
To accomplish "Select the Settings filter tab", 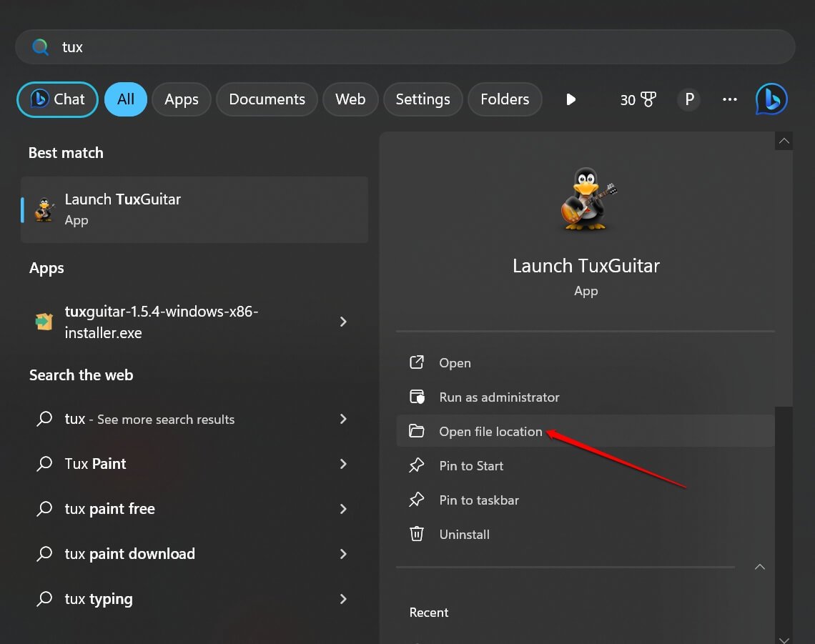I will click(x=423, y=99).
